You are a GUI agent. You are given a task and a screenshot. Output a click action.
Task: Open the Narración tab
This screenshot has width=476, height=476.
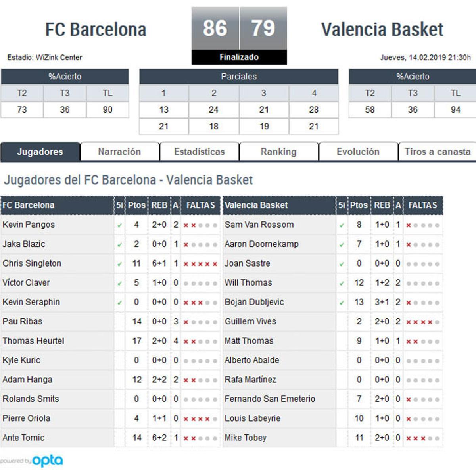coord(119,152)
